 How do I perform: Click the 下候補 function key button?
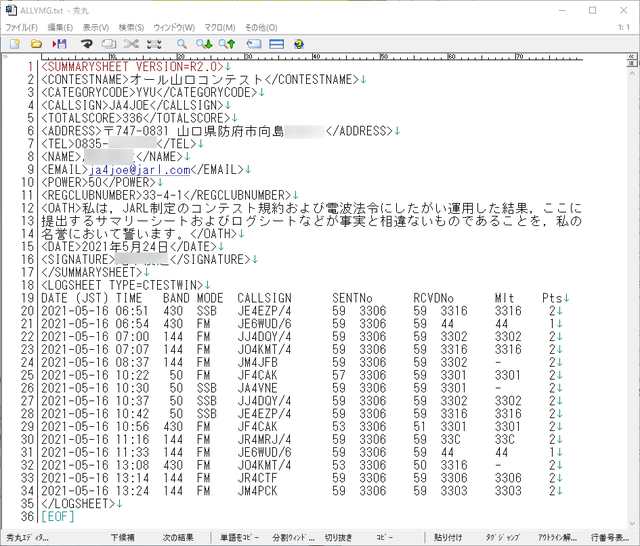tap(122, 537)
